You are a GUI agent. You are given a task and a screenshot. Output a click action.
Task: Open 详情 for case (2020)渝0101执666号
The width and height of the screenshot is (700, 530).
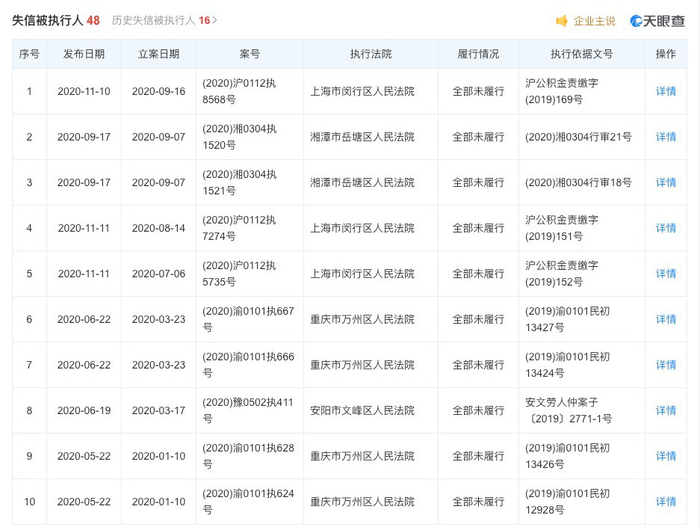[x=666, y=364]
